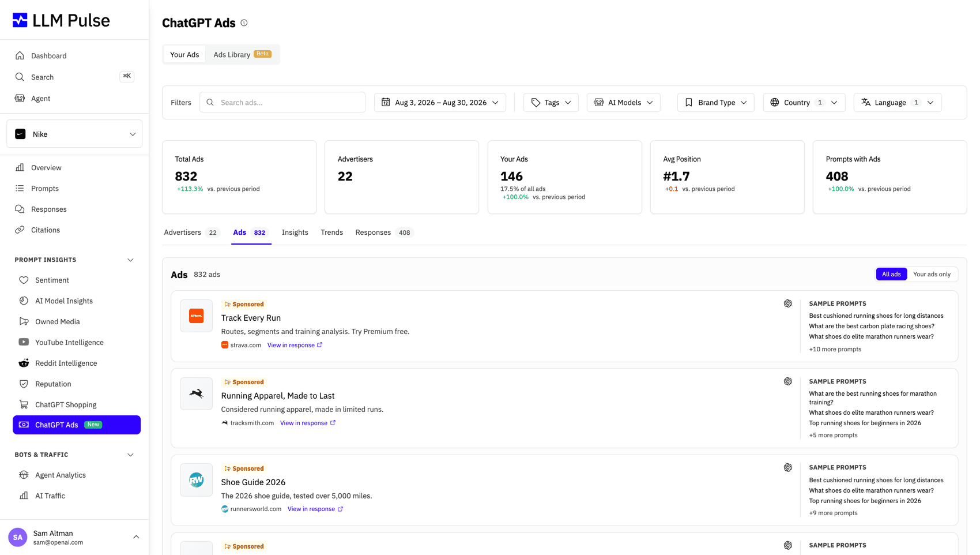The image size is (980, 555).
Task: Click the Advertisers 22 stat card
Action: [402, 177]
